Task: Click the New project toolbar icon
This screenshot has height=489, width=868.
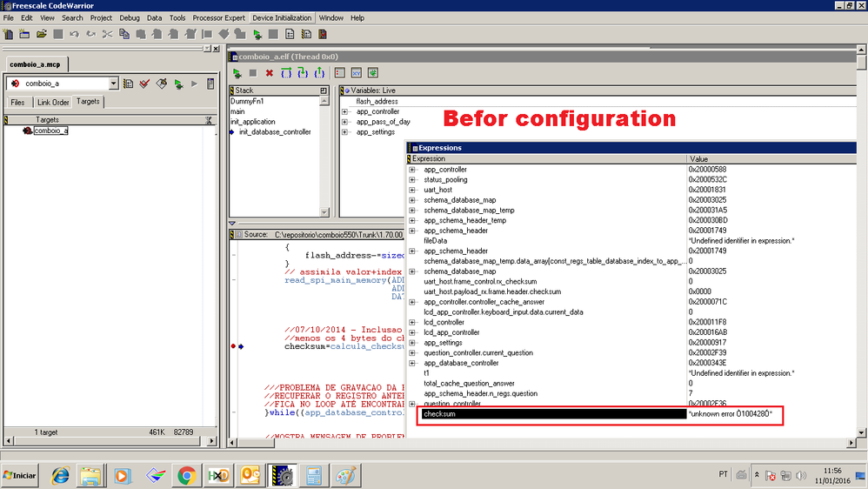Action: click(x=24, y=34)
